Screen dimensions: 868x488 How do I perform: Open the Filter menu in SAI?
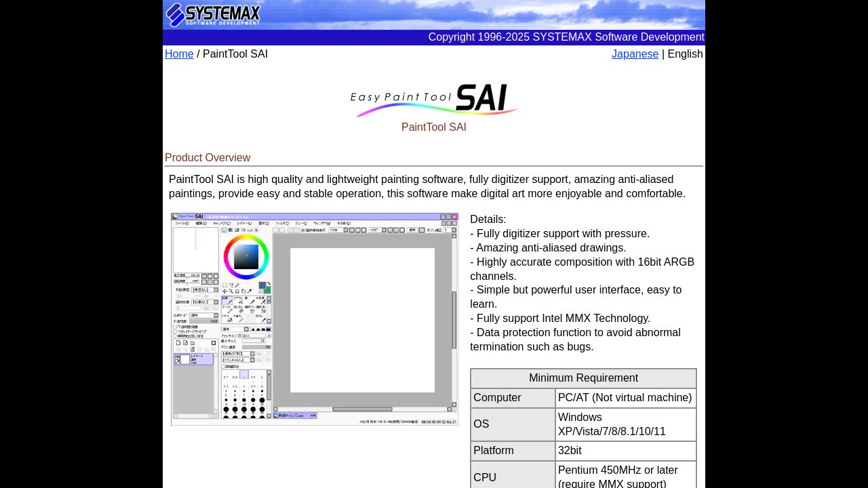(x=281, y=223)
